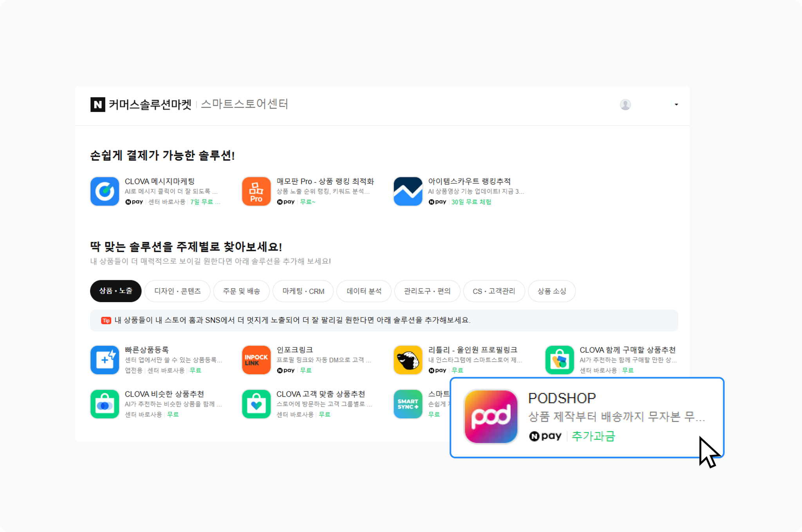Click 센터 바로사용 under CLOVA 고객 맞춤 상품추천
Image resolution: width=802 pixels, height=532 pixels.
[x=295, y=415]
